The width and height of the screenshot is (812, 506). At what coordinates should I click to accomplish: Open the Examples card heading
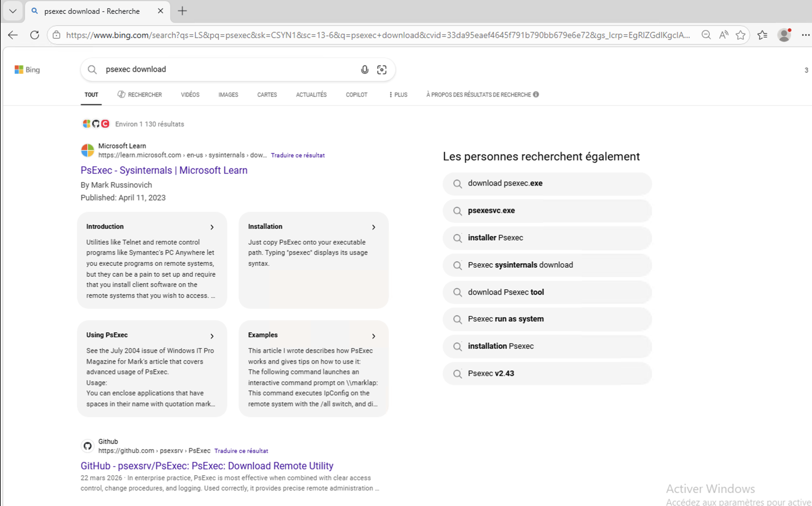point(263,335)
